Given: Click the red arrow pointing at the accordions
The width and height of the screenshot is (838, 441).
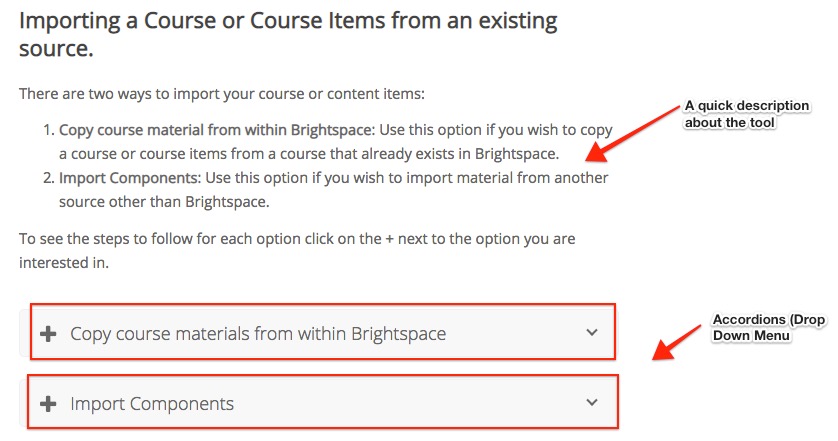Looking at the screenshot, I should click(678, 340).
